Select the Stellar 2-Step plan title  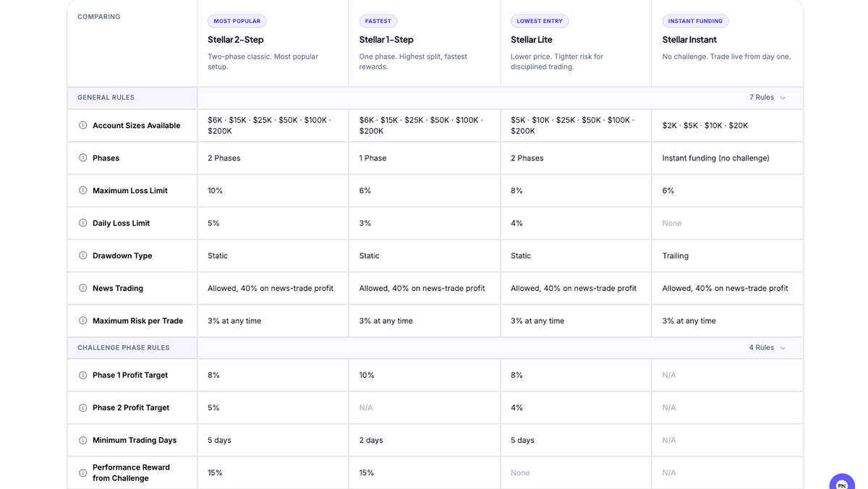tap(236, 40)
